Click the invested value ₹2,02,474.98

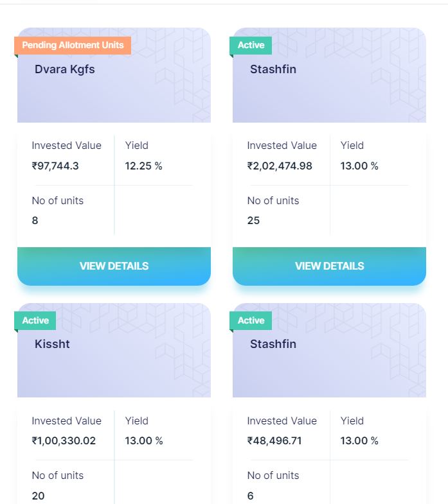pos(280,166)
